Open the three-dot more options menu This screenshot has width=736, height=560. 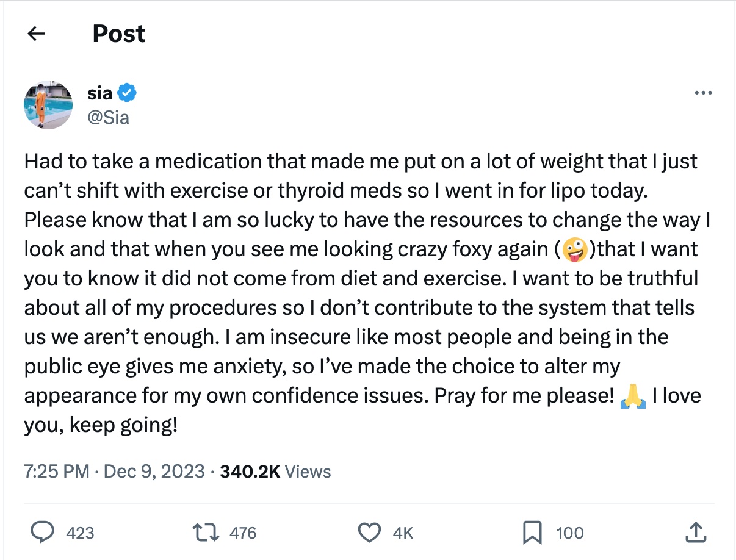click(x=703, y=93)
